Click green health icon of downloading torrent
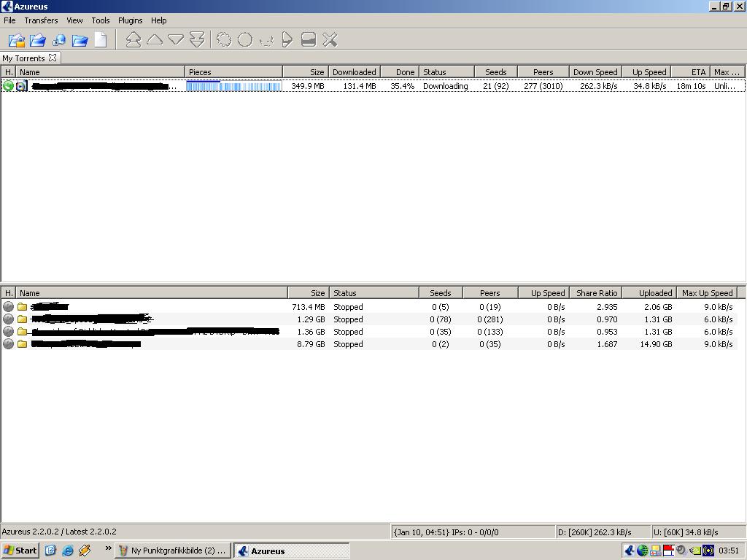Image resolution: width=747 pixels, height=560 pixels. click(x=8, y=86)
